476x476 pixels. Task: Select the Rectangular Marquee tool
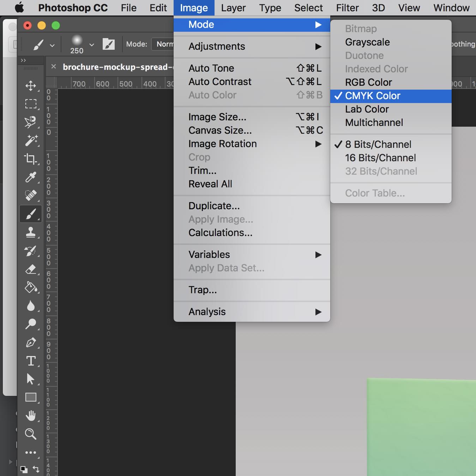point(31,104)
